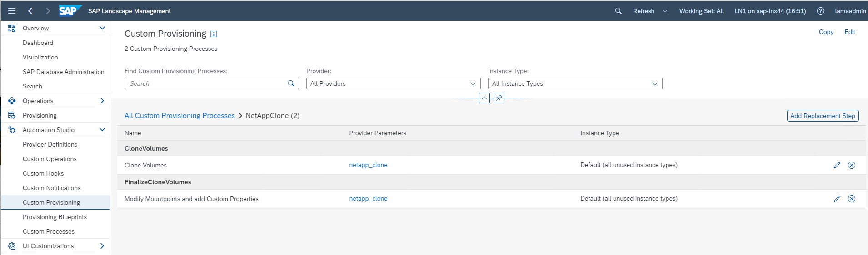Screen dimensions: 868x255
Task: Open the Refresh options dropdown arrow
Action: (665, 11)
